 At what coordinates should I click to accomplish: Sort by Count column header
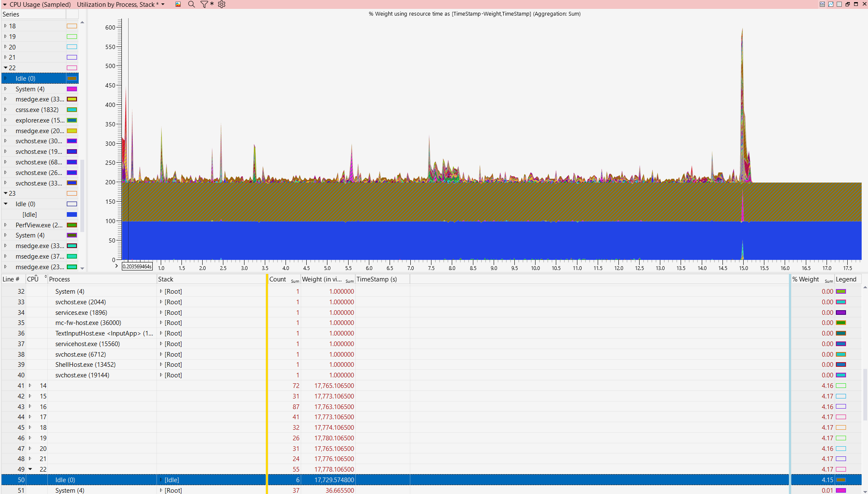coord(277,279)
